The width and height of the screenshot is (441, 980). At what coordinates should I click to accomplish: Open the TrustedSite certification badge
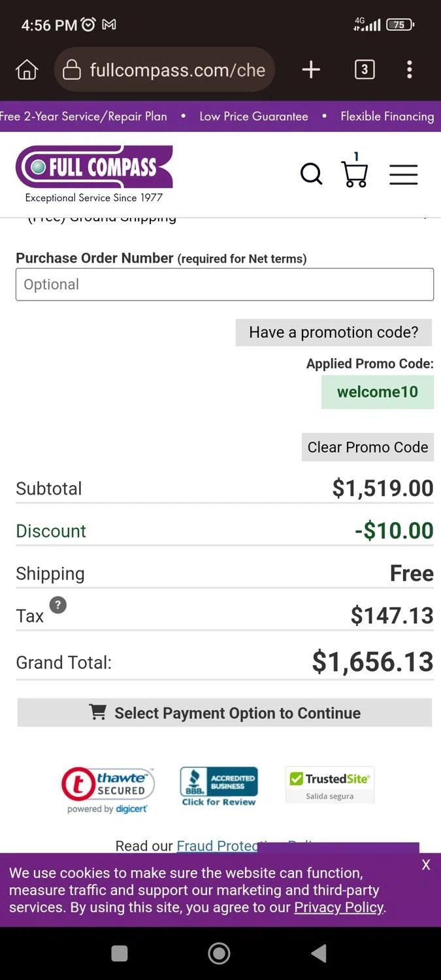point(330,785)
